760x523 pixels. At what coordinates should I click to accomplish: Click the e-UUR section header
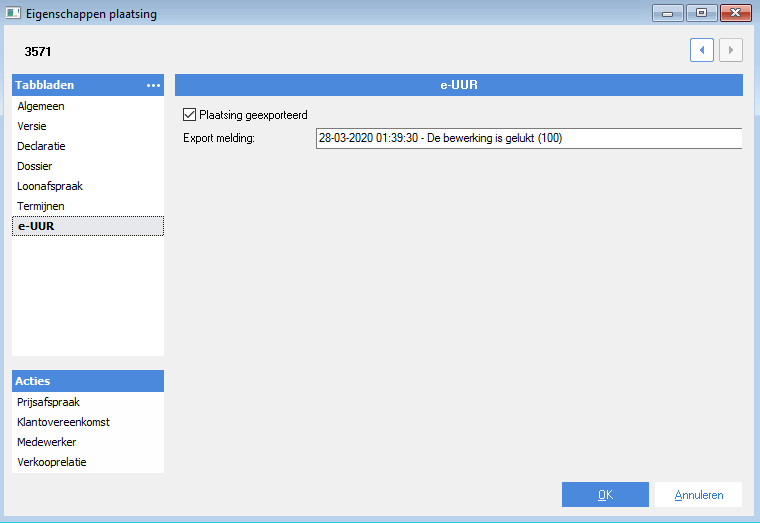click(459, 85)
